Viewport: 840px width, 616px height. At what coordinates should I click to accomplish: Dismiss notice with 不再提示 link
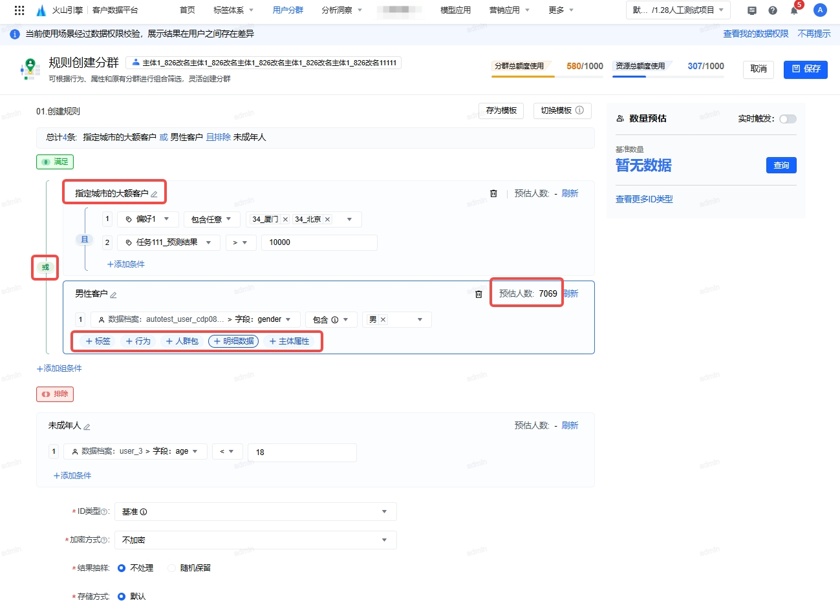[x=814, y=34]
